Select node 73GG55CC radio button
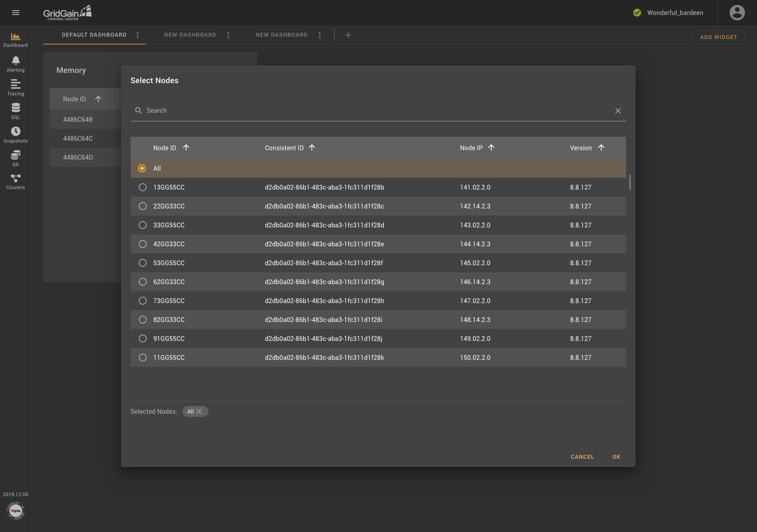Viewport: 757px width, 532px height. [143, 301]
